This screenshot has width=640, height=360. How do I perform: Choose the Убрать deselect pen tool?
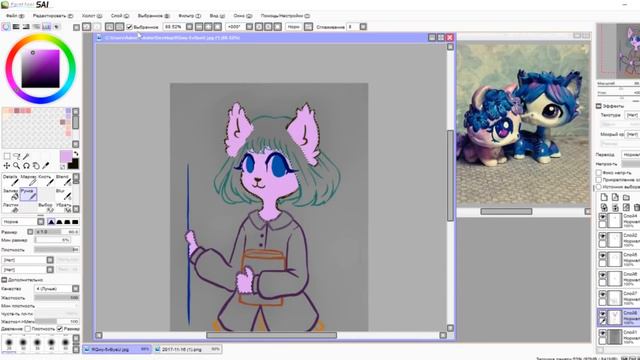[63, 208]
